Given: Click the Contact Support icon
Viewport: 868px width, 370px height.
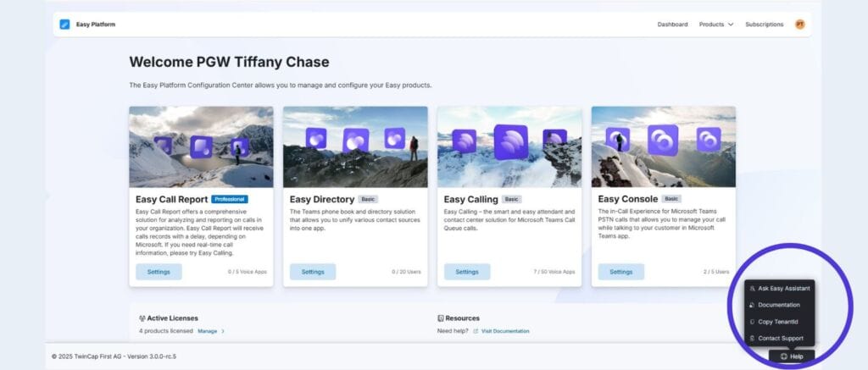Looking at the screenshot, I should click(x=753, y=338).
